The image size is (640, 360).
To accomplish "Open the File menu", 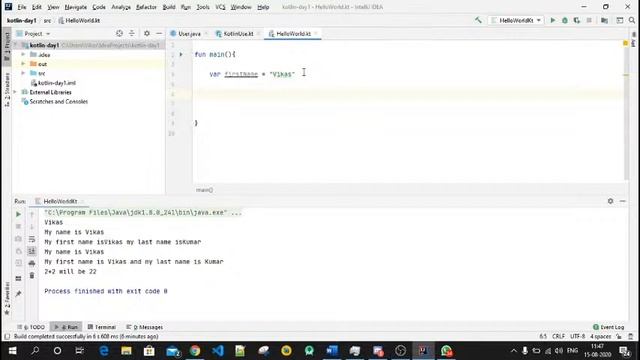I will click(22, 7).
